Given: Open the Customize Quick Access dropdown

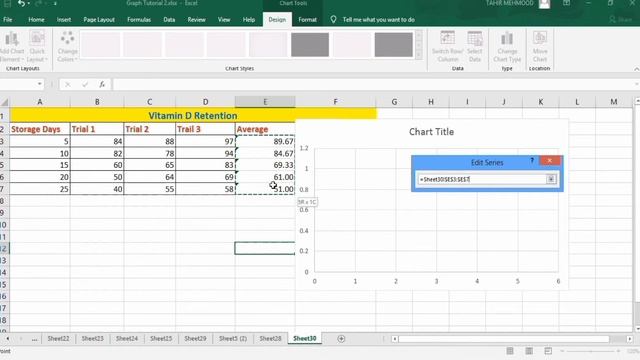Looking at the screenshot, I should pos(55,3).
